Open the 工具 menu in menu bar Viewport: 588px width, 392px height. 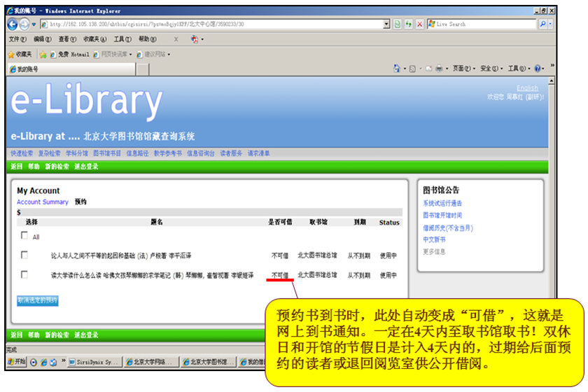tap(122, 39)
